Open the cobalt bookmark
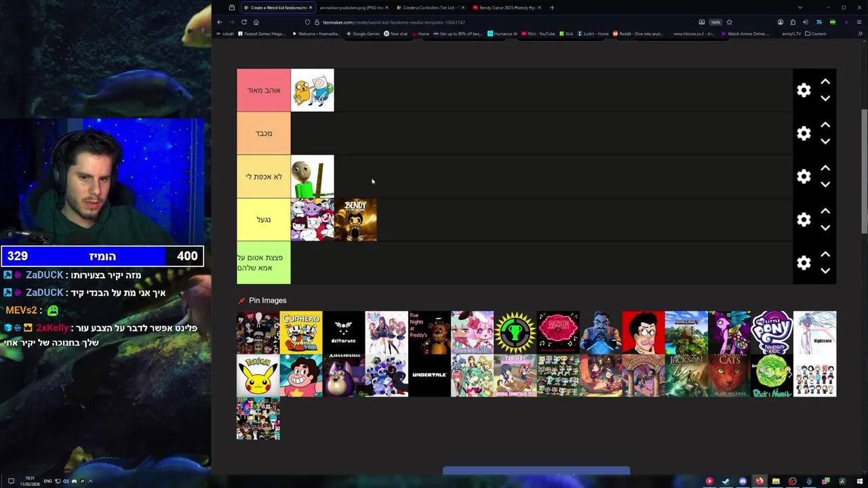This screenshot has height=488, width=868. click(224, 34)
